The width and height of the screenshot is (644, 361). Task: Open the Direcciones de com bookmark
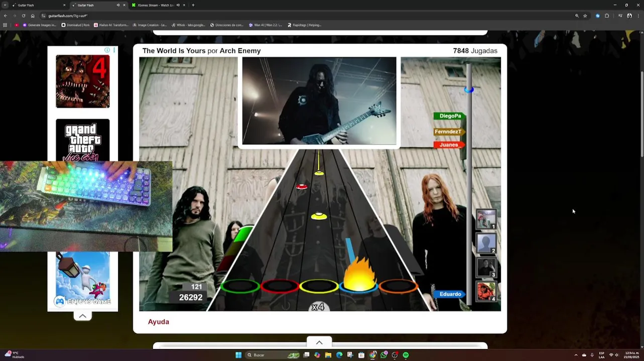pyautogui.click(x=227, y=25)
